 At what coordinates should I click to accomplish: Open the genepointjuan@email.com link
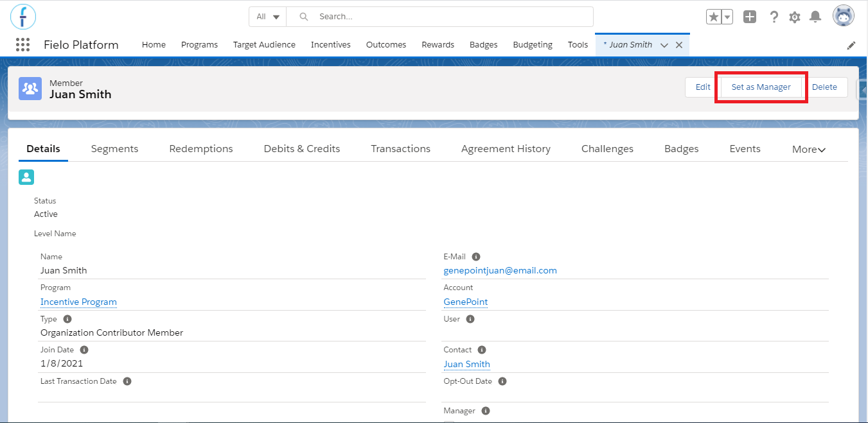click(x=500, y=270)
